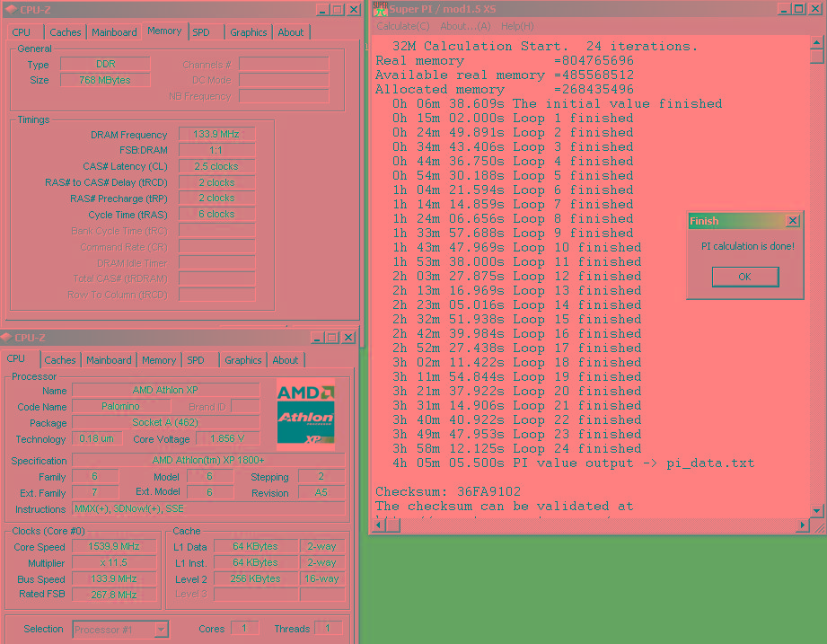Screen dimensions: 827x644
Task: Click Super PI horizontal scrollbar right arrow
Action: (x=803, y=525)
